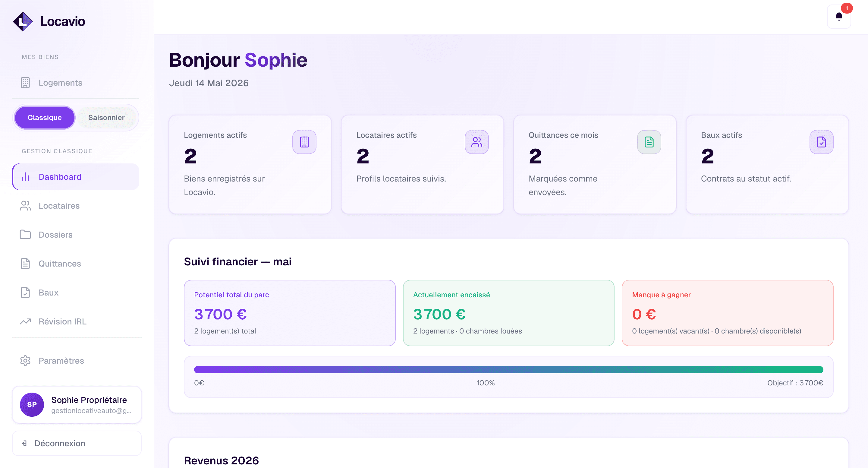Screen dimensions: 868x468
Task: Click the 'Objectif : 3 700€' label
Action: [x=795, y=383]
